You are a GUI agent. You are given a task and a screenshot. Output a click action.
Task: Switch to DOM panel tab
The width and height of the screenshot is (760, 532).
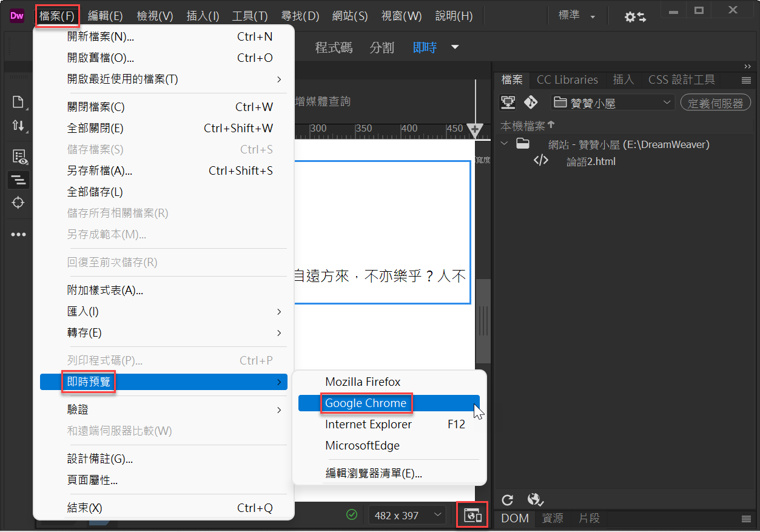tap(515, 518)
